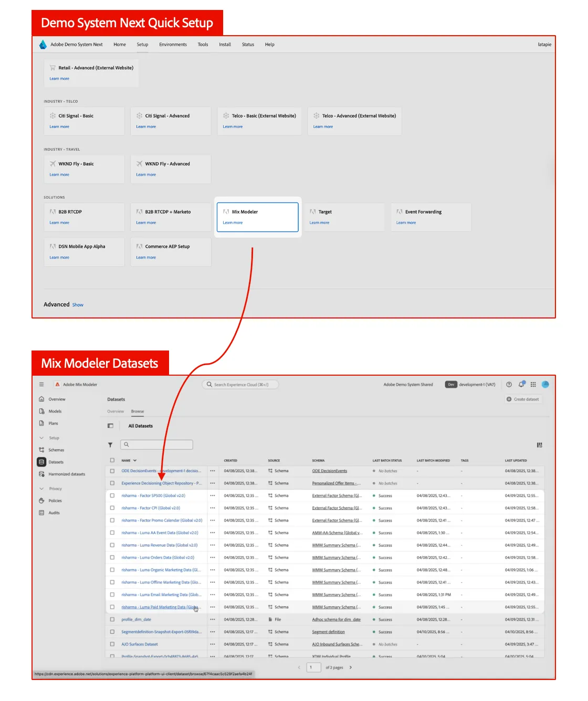
Task: Collapse the Privacy section in sidebar
Action: [41, 489]
